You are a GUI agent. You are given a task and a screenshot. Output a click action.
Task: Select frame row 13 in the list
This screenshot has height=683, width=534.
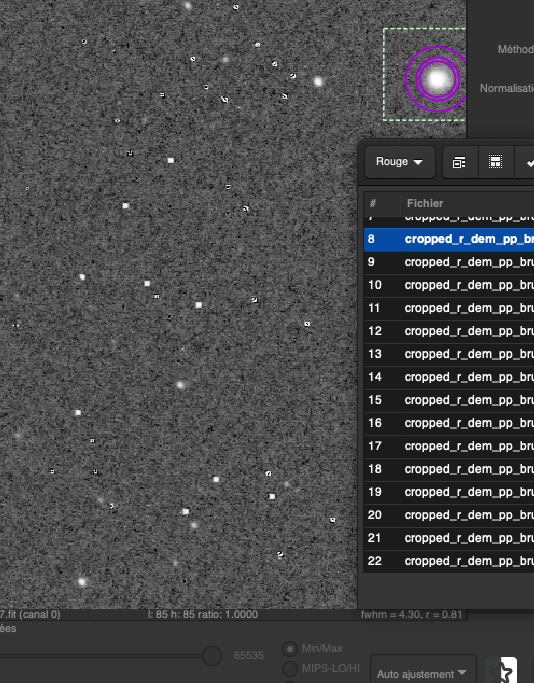(449, 354)
